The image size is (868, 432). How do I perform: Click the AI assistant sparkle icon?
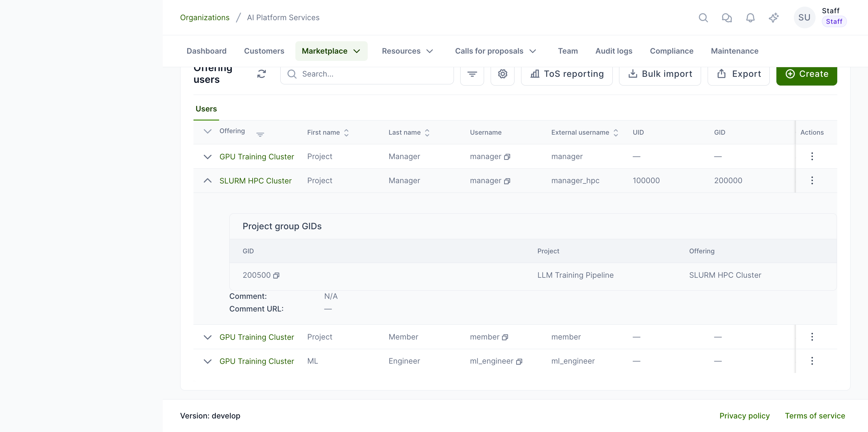coord(774,17)
